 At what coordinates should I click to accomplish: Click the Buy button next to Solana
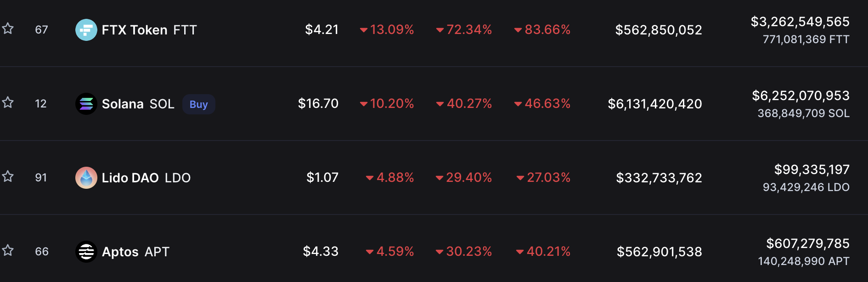click(199, 104)
